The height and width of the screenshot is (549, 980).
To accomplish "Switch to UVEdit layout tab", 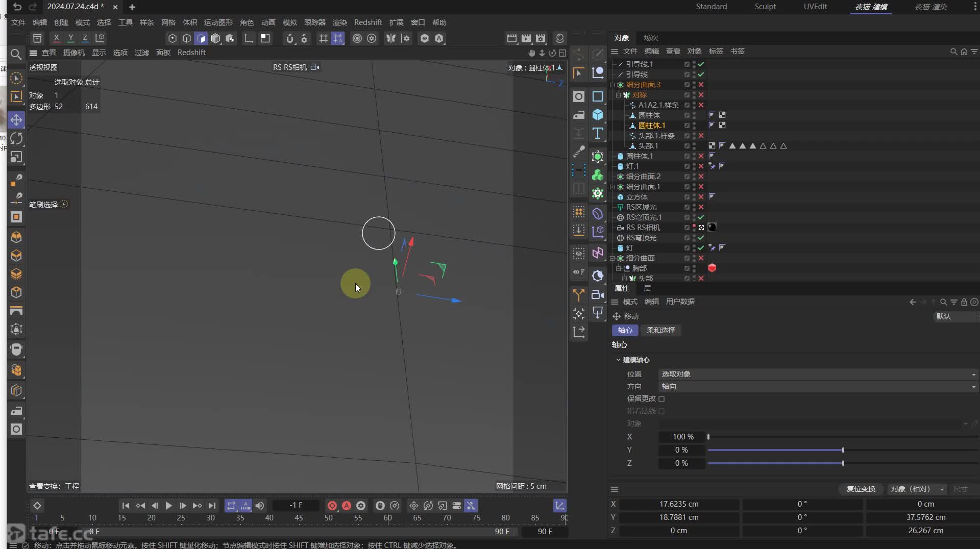I will [815, 7].
